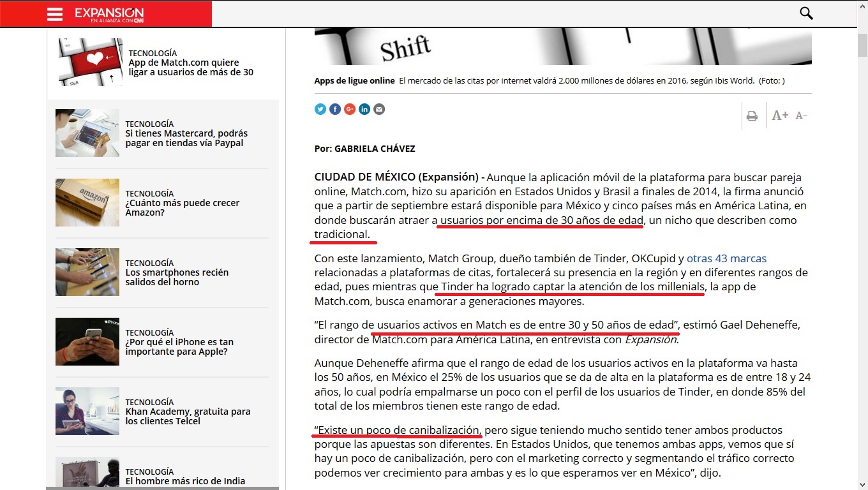
Task: Open 'Los smartphones recién salidos del horno'
Action: tap(177, 278)
